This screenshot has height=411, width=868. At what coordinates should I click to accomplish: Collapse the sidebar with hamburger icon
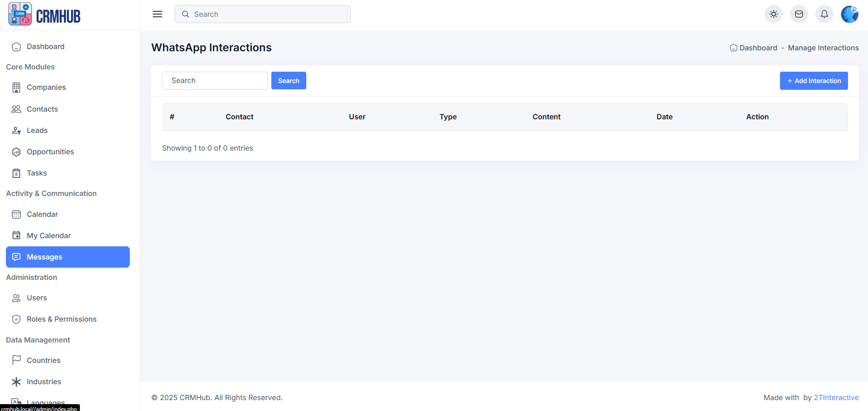click(x=157, y=14)
